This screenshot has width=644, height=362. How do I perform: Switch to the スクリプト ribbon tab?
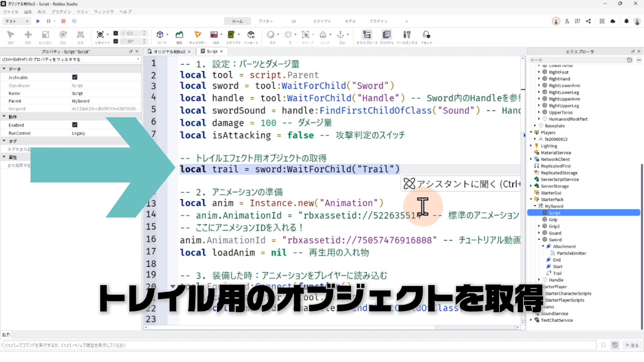pyautogui.click(x=322, y=21)
